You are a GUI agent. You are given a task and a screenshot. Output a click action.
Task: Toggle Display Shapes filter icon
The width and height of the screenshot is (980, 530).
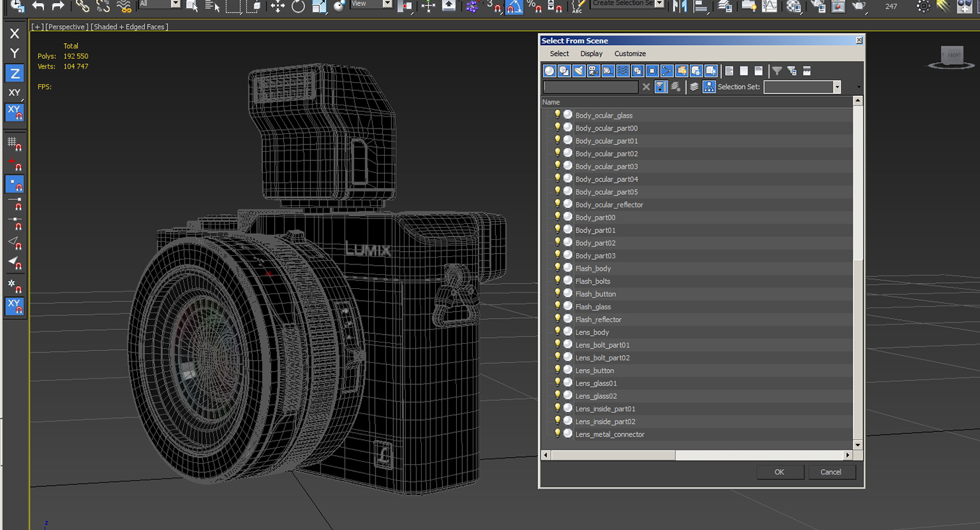564,71
